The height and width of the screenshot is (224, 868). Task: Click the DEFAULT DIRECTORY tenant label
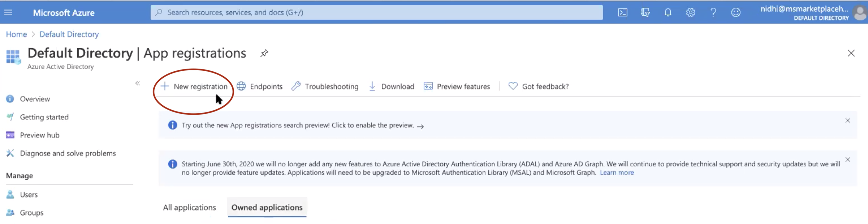tap(821, 18)
